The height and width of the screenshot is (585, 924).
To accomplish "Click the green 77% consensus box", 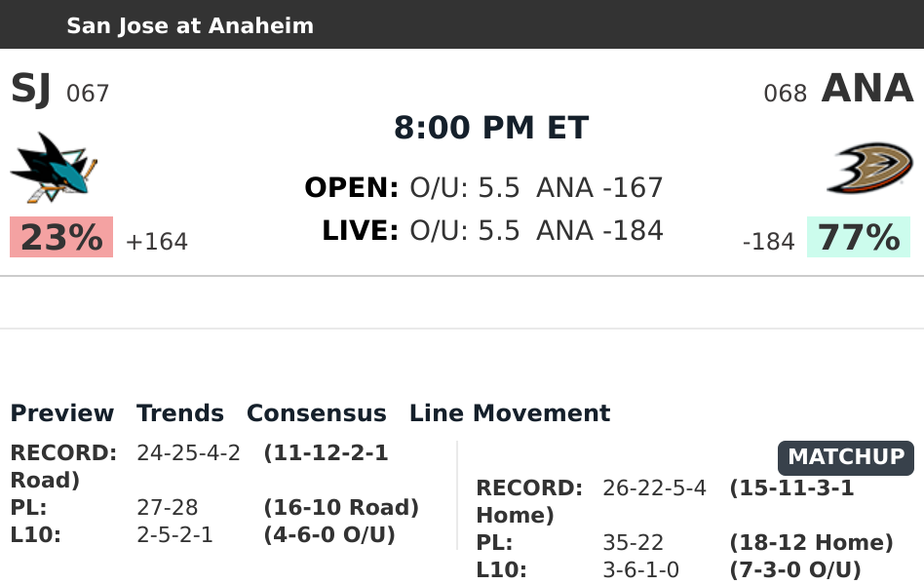I will pyautogui.click(x=858, y=238).
